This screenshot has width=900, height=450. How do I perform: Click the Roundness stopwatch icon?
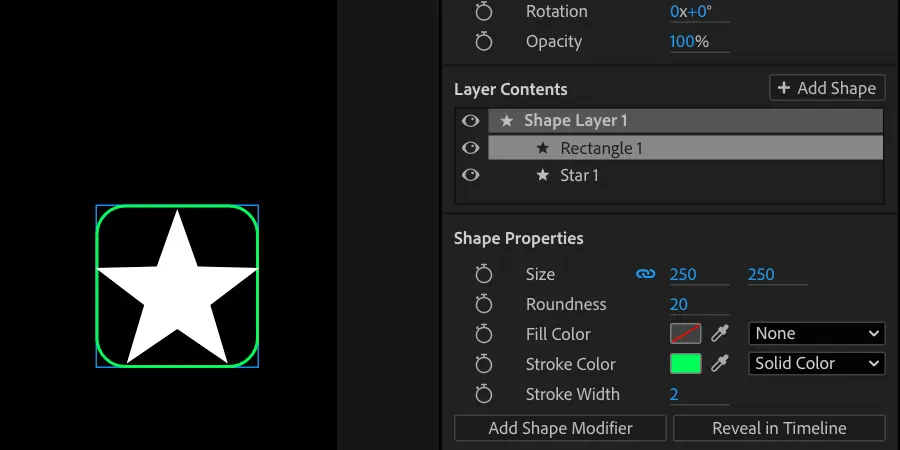pyautogui.click(x=484, y=304)
